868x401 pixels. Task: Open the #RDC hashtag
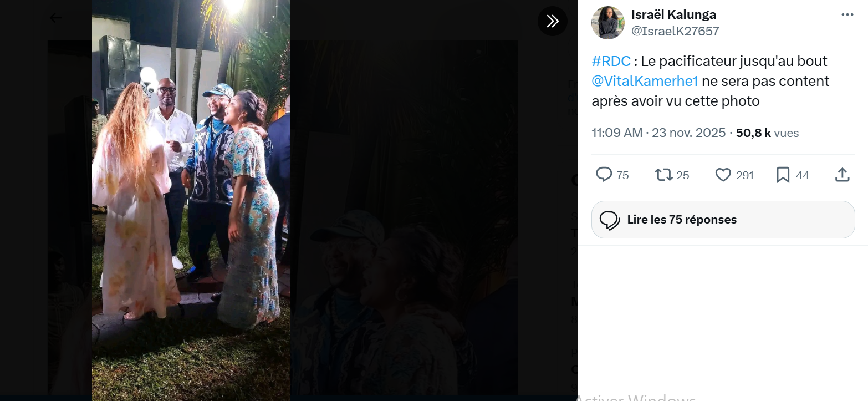pos(611,61)
